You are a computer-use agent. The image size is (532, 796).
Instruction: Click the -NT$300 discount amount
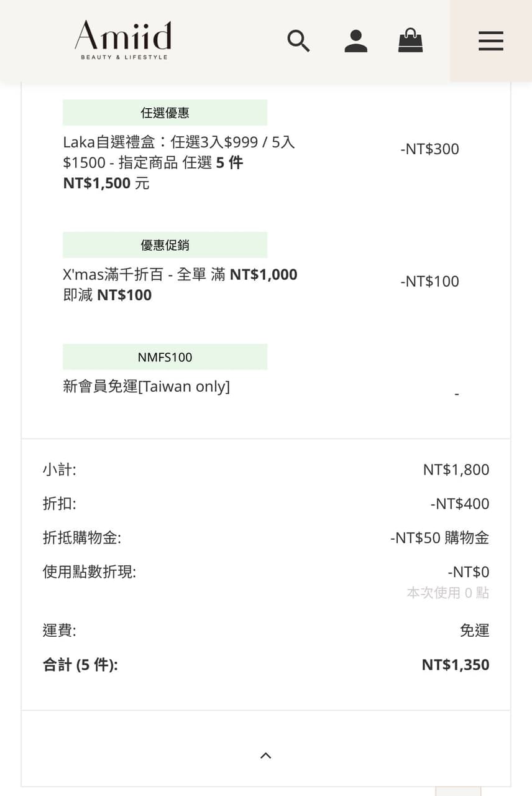(x=429, y=149)
